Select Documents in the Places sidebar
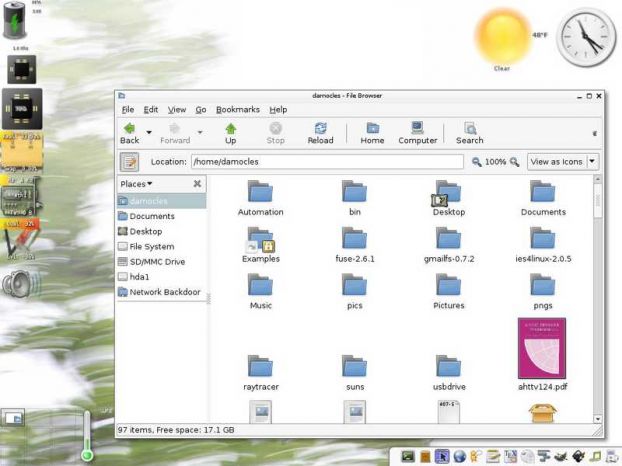622x466 pixels. click(x=162, y=216)
